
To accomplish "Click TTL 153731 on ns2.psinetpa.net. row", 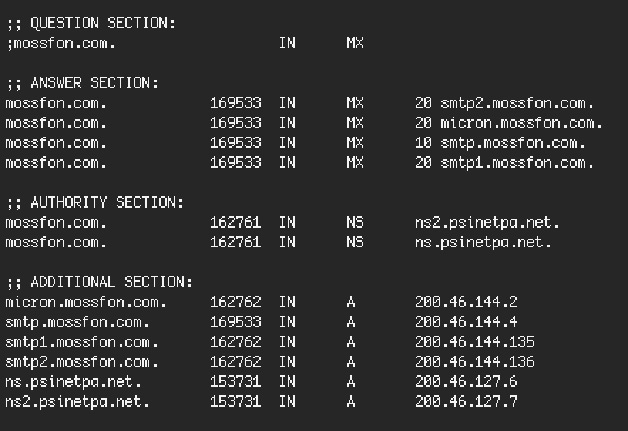I will pyautogui.click(x=236, y=401).
